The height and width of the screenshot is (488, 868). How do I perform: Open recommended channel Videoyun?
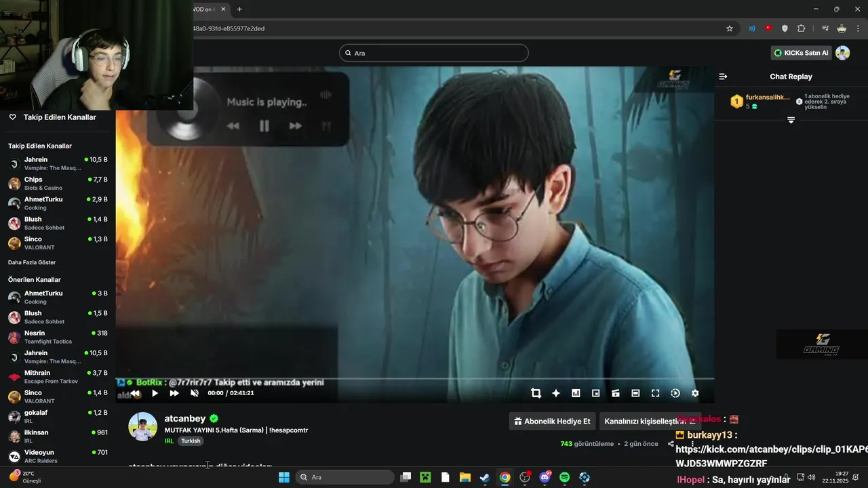pyautogui.click(x=58, y=456)
